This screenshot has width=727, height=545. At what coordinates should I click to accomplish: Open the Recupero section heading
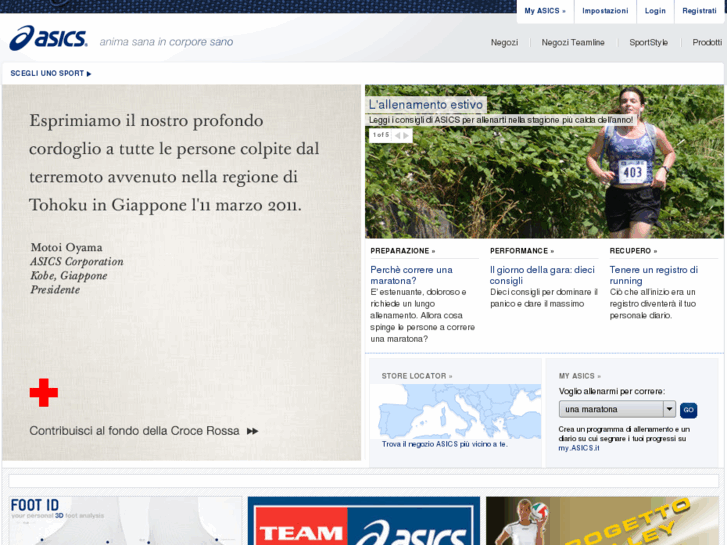(x=633, y=251)
